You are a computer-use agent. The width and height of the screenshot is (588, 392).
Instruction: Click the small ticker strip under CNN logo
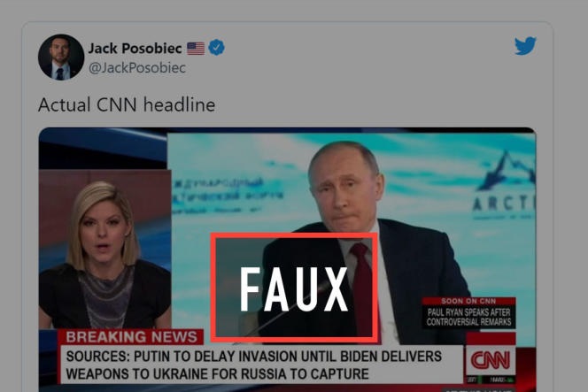490,380
